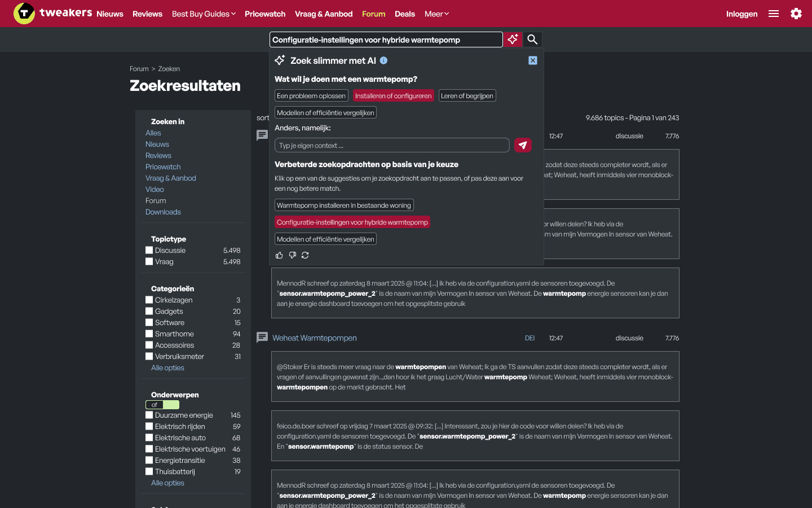Click the paper plane send icon
Image resolution: width=812 pixels, height=508 pixels.
523,145
